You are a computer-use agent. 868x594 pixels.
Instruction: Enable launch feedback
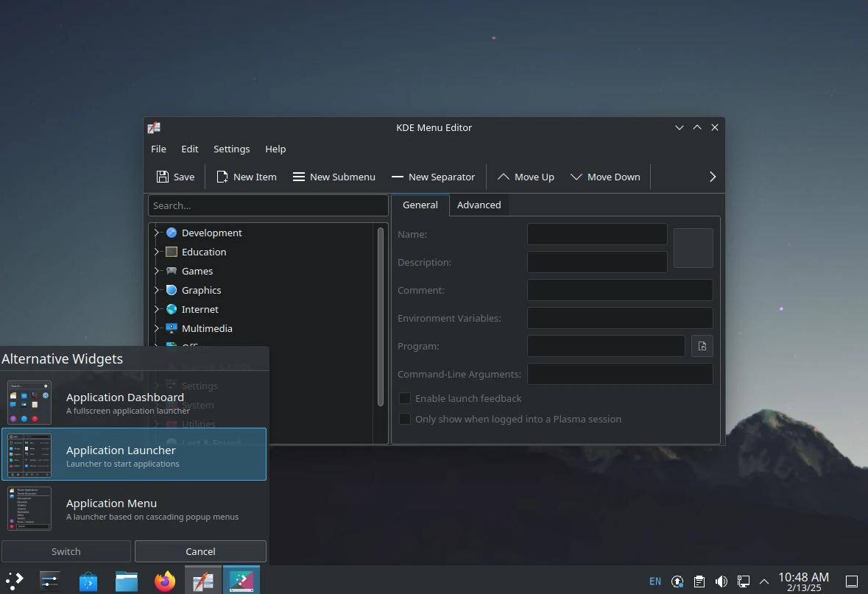click(405, 398)
